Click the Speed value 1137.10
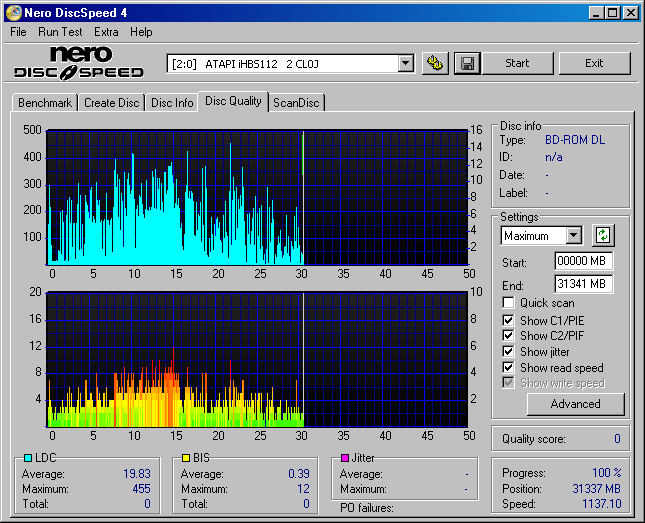 pyautogui.click(x=602, y=504)
